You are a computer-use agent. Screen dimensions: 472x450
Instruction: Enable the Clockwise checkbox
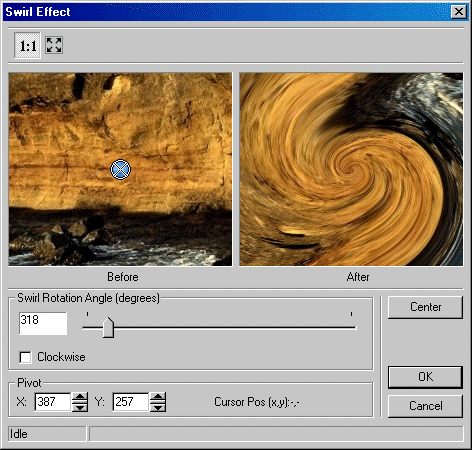tap(25, 357)
